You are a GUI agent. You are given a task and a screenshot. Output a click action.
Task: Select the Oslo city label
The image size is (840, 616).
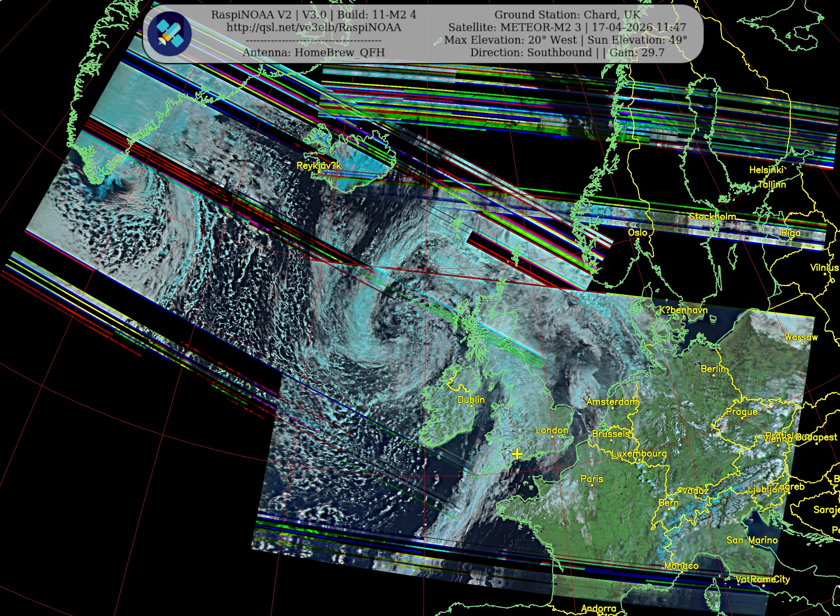click(638, 233)
